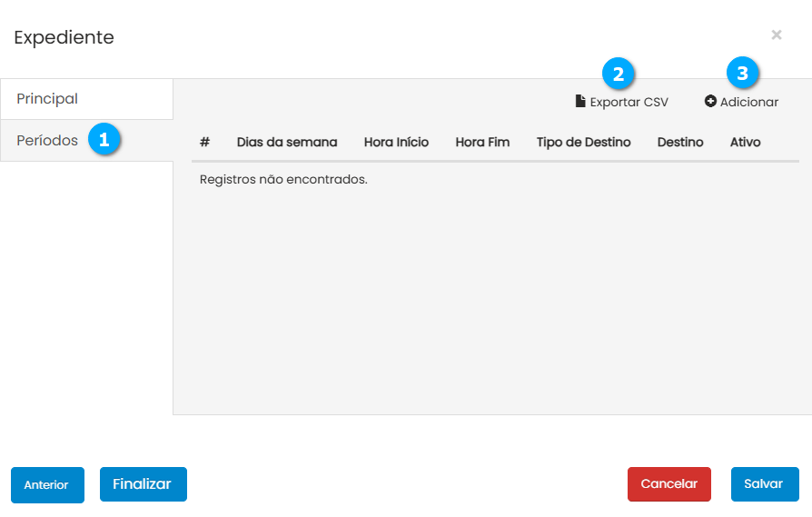
Task: Click the red Cancelar button
Action: coord(668,484)
